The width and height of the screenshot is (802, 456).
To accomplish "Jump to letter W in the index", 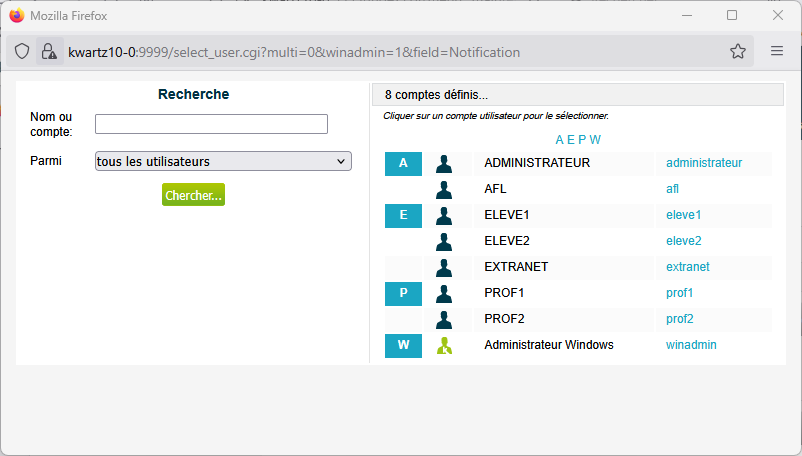I will tap(595, 140).
